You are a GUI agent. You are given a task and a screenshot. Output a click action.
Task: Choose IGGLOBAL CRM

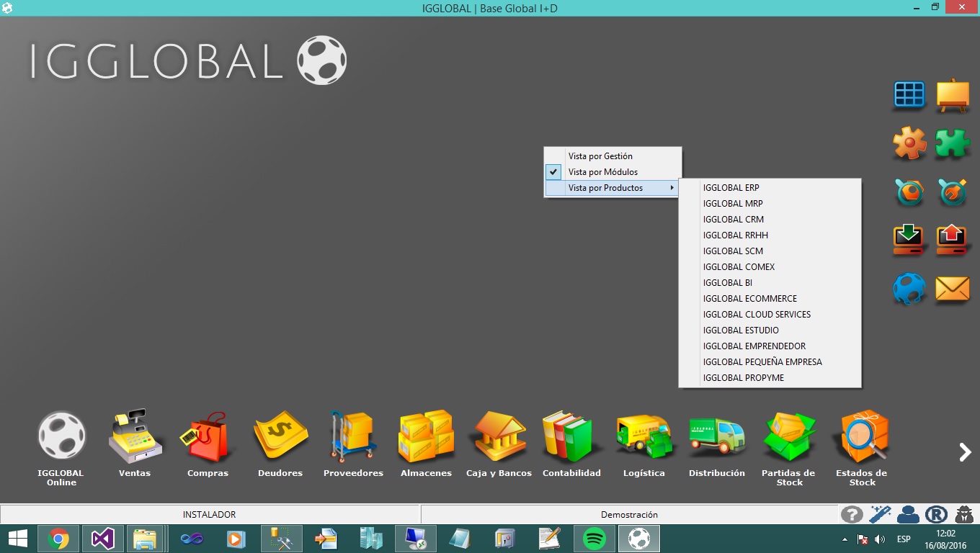tap(770, 220)
